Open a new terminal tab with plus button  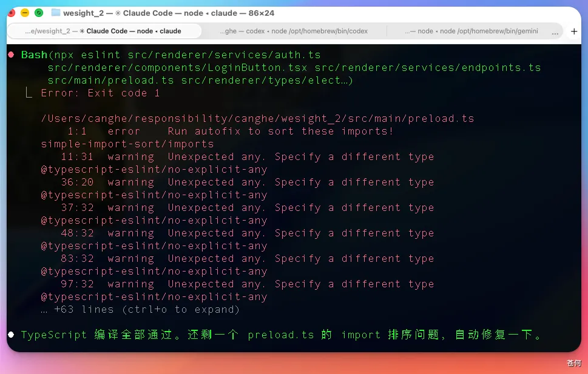coord(574,32)
